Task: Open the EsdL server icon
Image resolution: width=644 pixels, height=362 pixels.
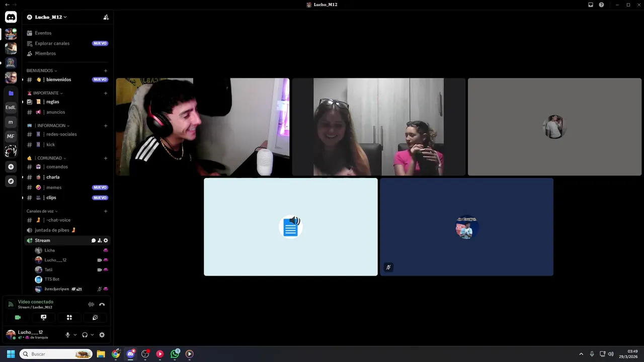Action: (11, 107)
